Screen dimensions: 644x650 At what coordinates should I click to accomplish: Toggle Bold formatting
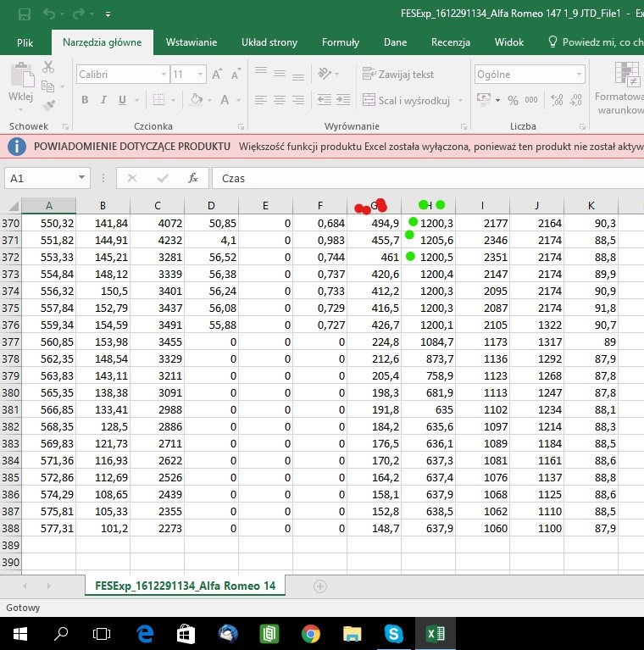85,101
